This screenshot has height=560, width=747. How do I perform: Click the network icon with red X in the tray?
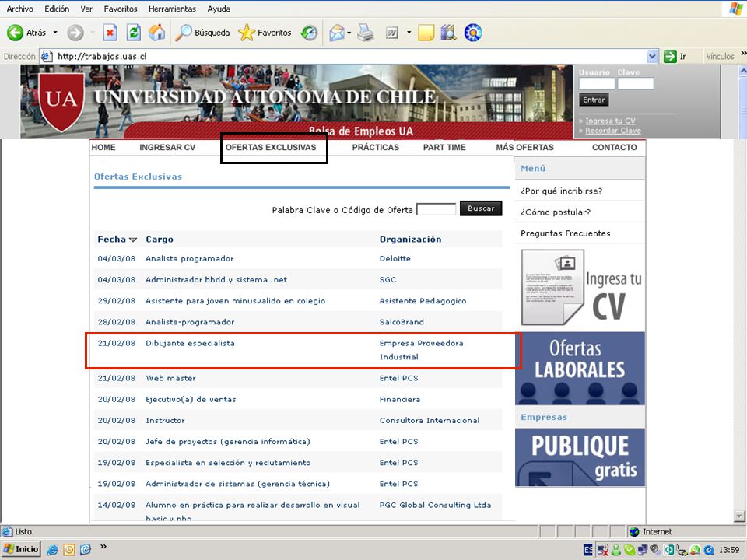[x=602, y=550]
